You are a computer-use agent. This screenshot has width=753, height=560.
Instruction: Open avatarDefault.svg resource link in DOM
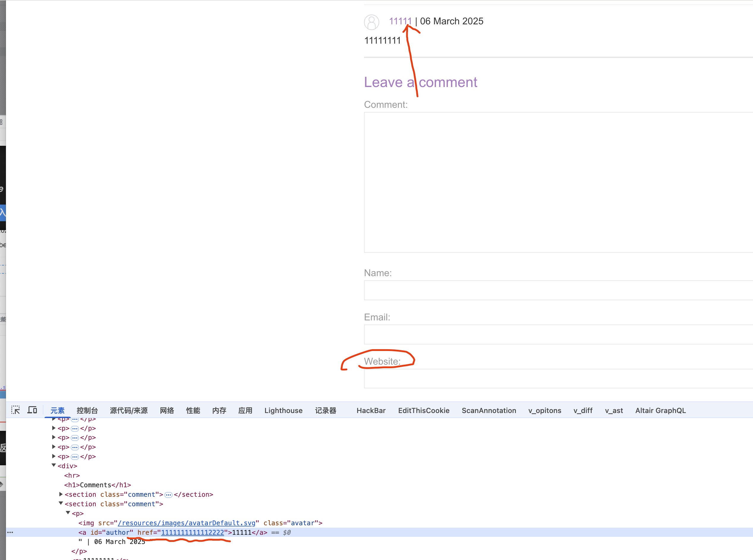[x=186, y=523]
